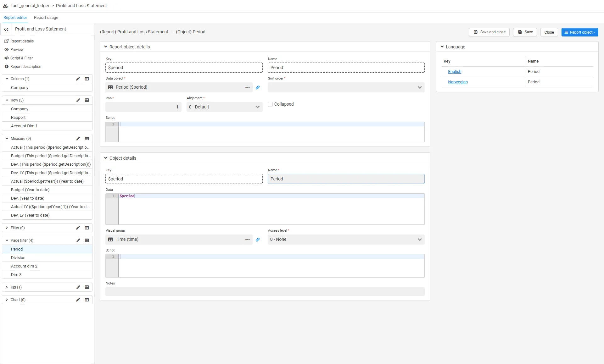Click Save and close button

pos(489,32)
